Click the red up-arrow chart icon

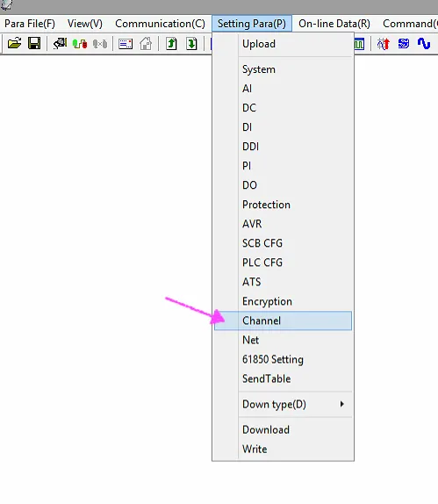(384, 44)
